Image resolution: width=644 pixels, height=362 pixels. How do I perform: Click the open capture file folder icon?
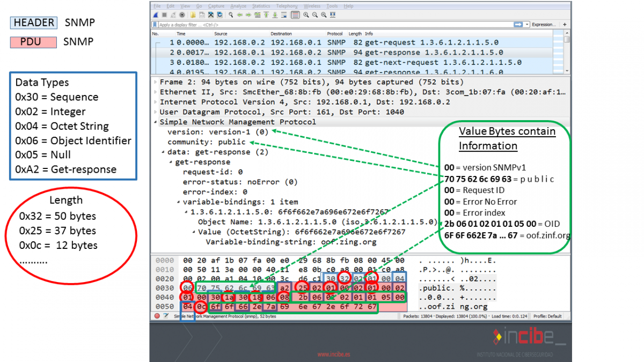coord(194,15)
